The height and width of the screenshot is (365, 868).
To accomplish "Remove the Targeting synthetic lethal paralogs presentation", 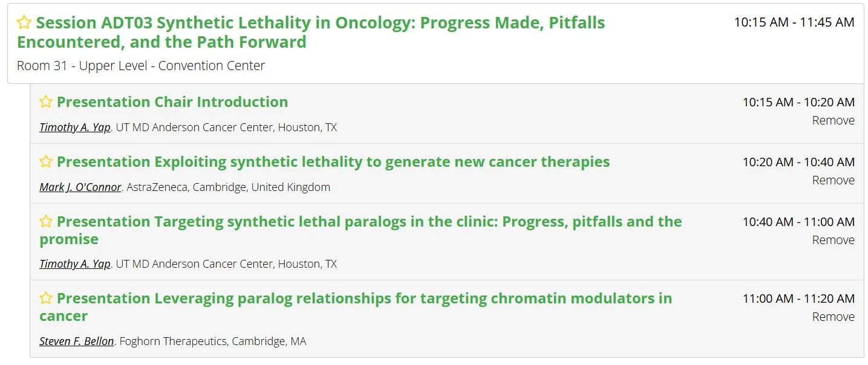I will pos(833,240).
